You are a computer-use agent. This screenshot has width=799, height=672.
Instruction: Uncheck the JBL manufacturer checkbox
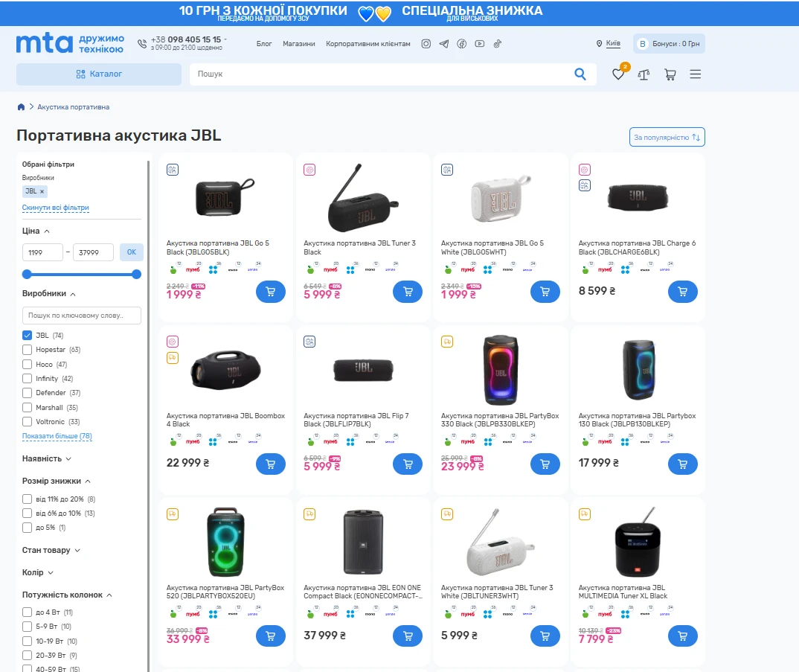coord(27,335)
